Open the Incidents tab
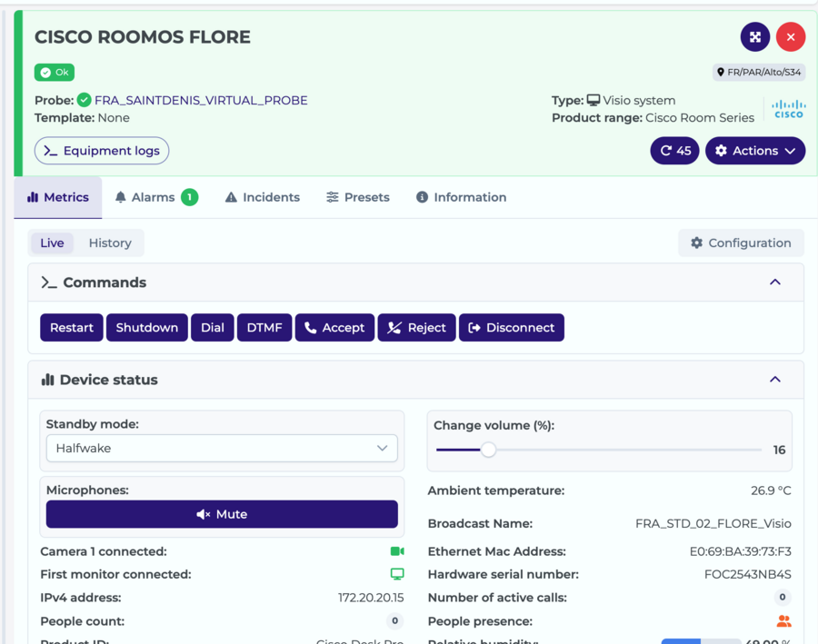The height and width of the screenshot is (644, 818). tap(263, 197)
